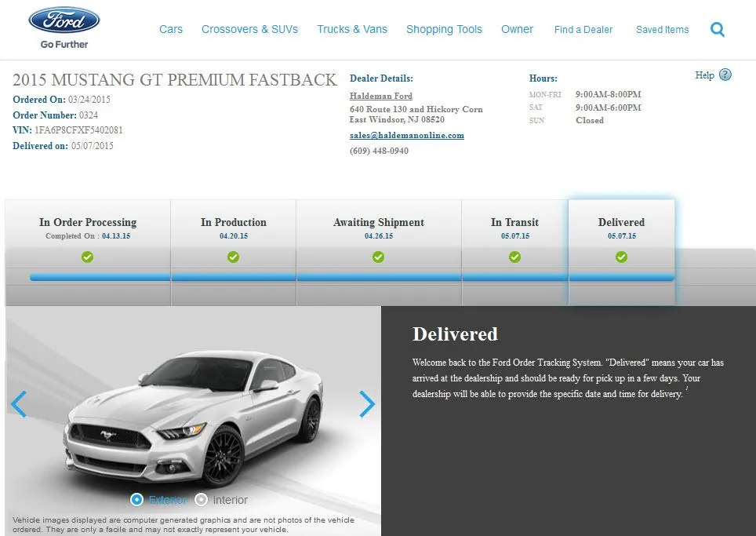Click the Go Further tagline
Screen dimensions: 756x536
click(64, 45)
